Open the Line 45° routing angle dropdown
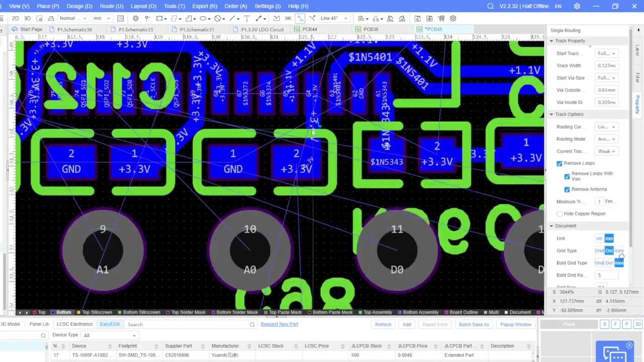Viewport: 644px width, 362px height. [334, 19]
